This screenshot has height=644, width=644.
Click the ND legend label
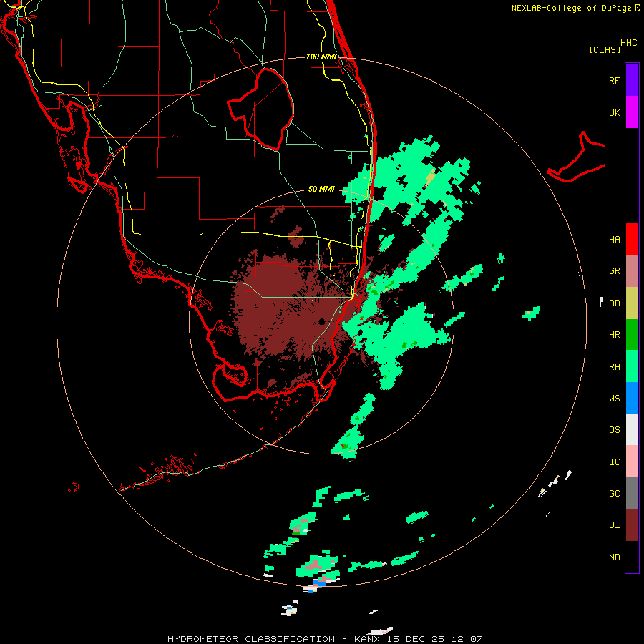(x=614, y=557)
